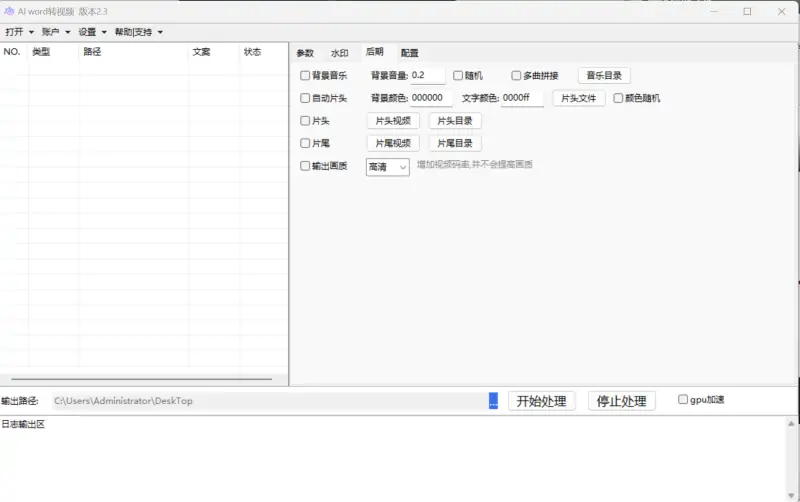Viewport: 800px width, 502px height.
Task: Close the AI word转视频 window
Action: point(781,11)
